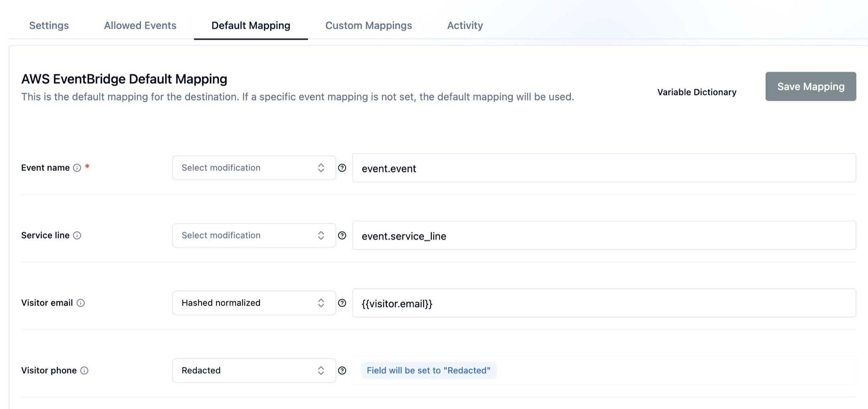Open Visitor phone Redacted dropdown
The width and height of the screenshot is (868, 409).
[254, 370]
